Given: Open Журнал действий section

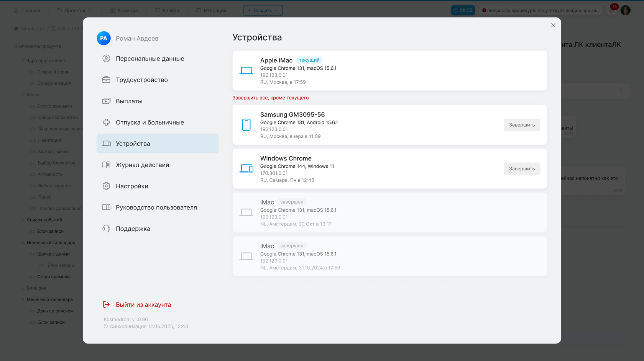Looking at the screenshot, I should (x=158, y=165).
